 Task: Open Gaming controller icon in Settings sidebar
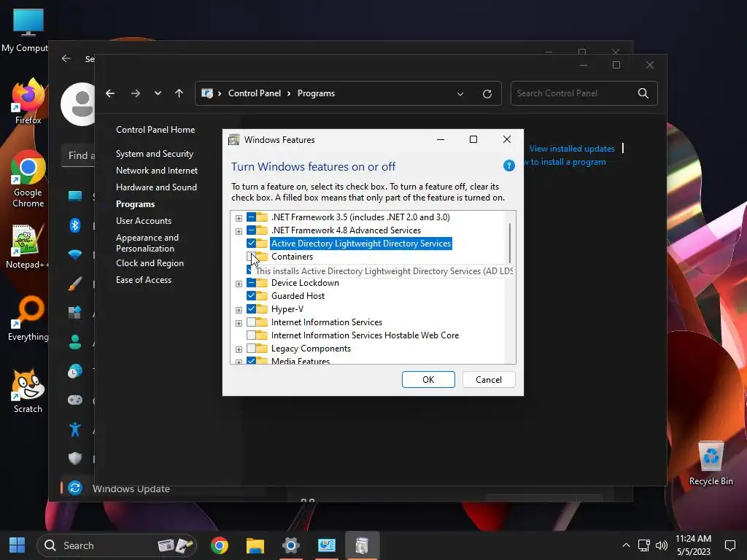(75, 400)
